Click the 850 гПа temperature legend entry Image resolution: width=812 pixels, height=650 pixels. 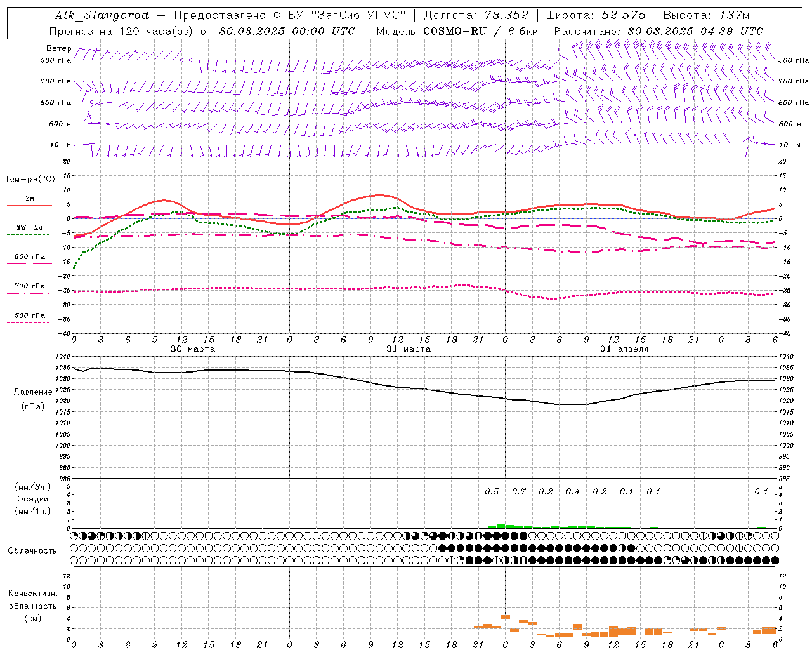pyautogui.click(x=29, y=257)
